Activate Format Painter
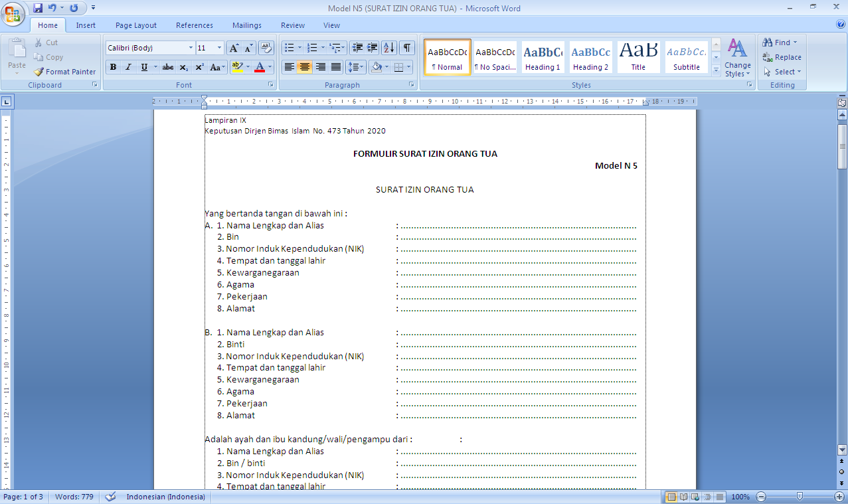The width and height of the screenshot is (848, 504). (x=65, y=72)
